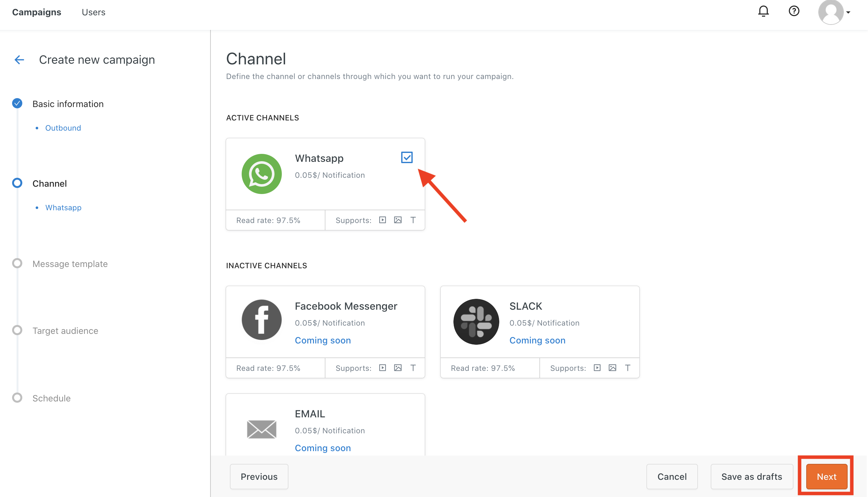This screenshot has width=868, height=497.
Task: Select the Schedule step
Action: click(52, 398)
